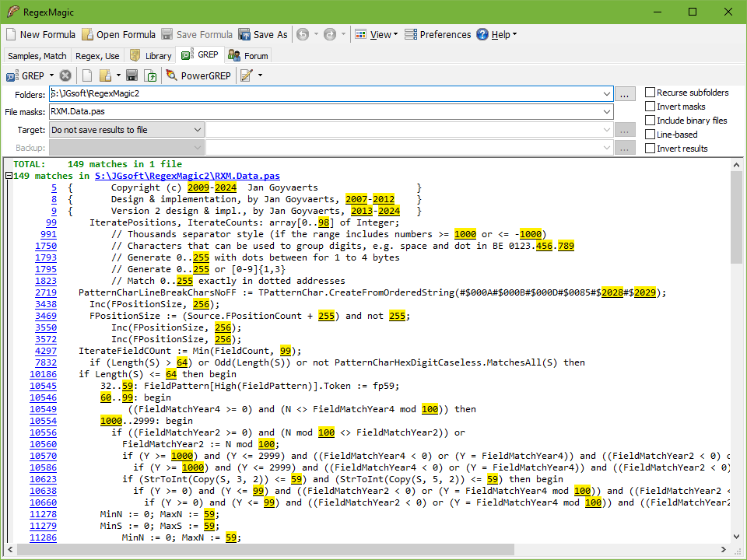Abort the search with the gray X icon
Screen dimensions: 747x560
[65, 75]
